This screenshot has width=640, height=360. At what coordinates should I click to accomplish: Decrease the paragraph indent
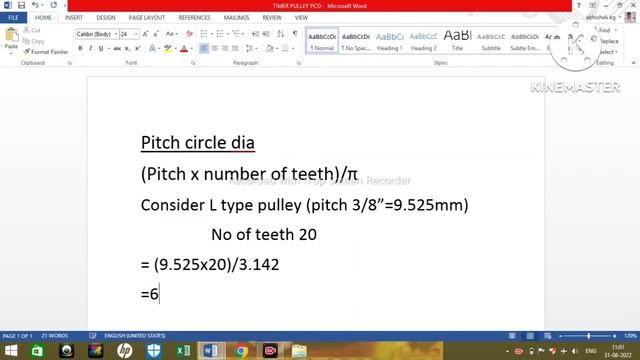click(x=256, y=34)
